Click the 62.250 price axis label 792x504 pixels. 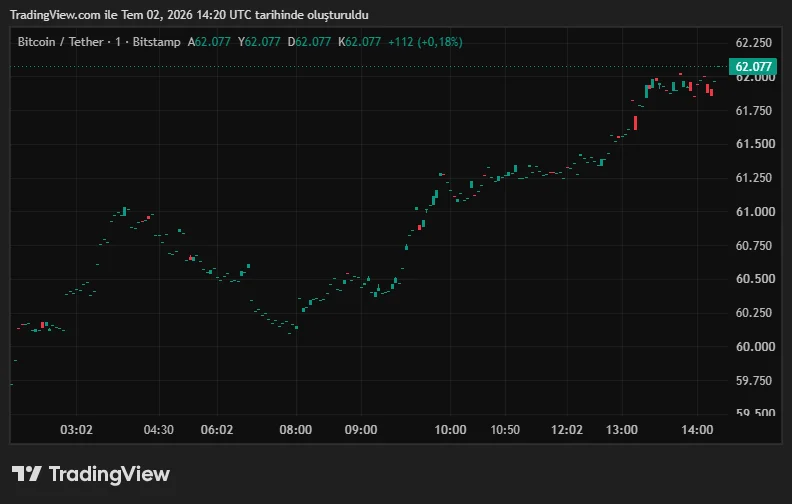(x=754, y=43)
